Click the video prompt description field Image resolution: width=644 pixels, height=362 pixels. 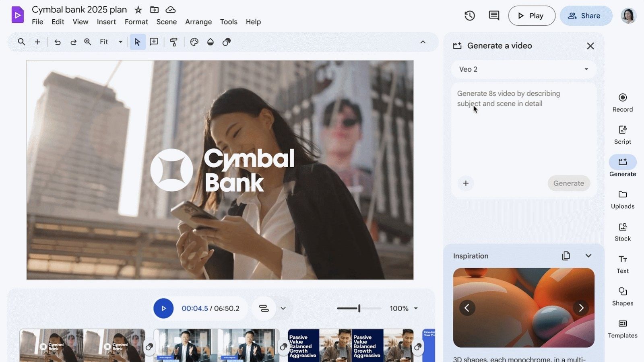[523, 129]
